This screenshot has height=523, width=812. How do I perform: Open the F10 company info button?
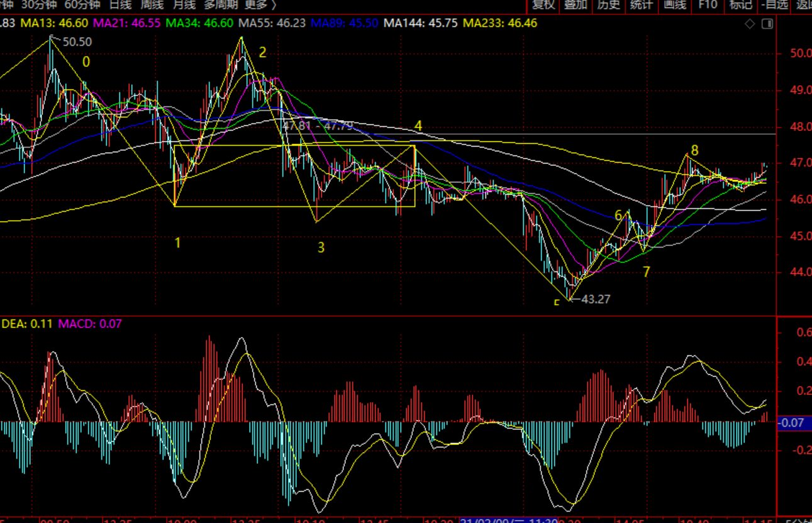point(708,5)
